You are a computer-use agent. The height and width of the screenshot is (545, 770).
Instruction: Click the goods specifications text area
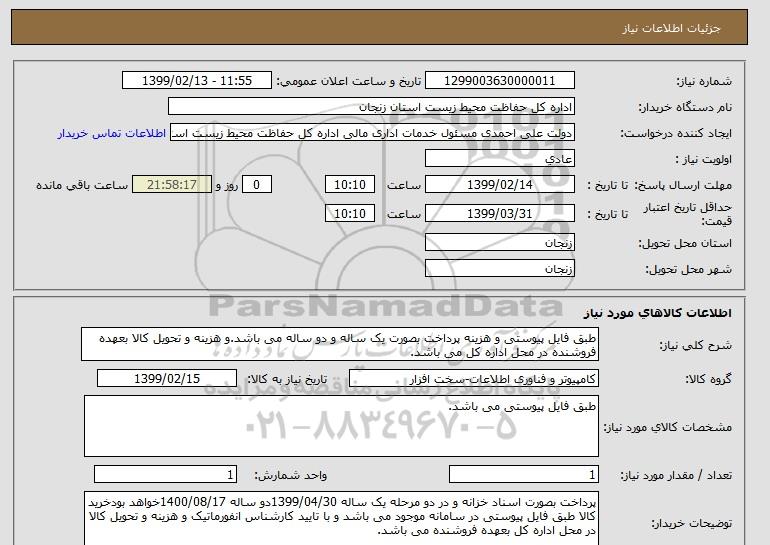point(341,426)
